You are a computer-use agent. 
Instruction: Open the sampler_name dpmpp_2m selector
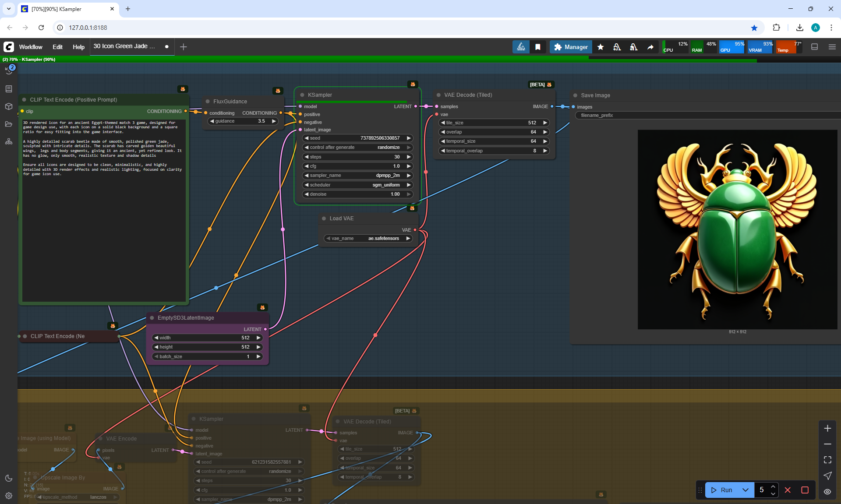(x=357, y=176)
